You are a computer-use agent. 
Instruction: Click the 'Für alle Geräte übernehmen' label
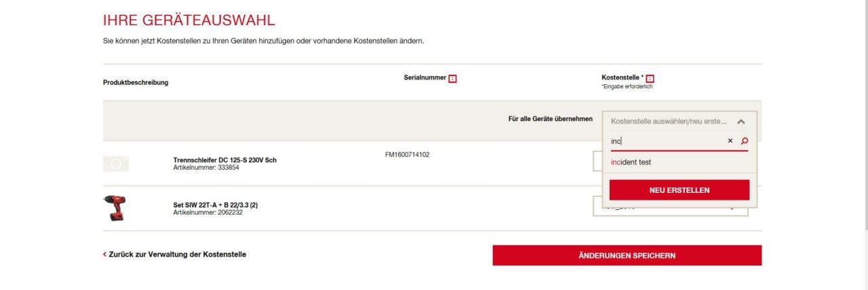click(551, 119)
